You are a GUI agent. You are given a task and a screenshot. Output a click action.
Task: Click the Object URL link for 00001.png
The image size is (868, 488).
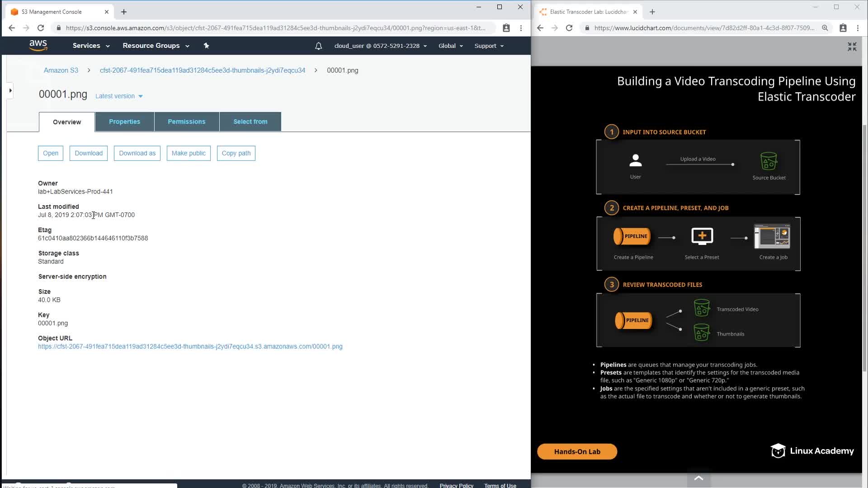[x=190, y=347]
